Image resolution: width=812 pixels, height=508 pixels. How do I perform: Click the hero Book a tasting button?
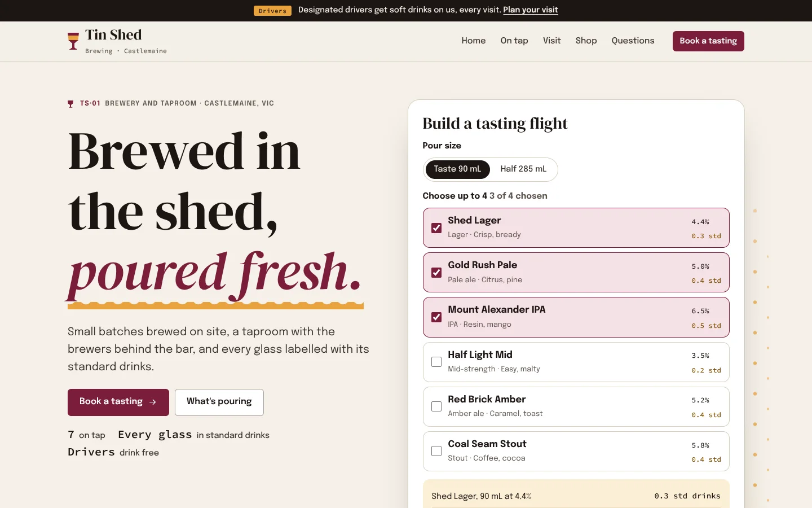tap(118, 402)
